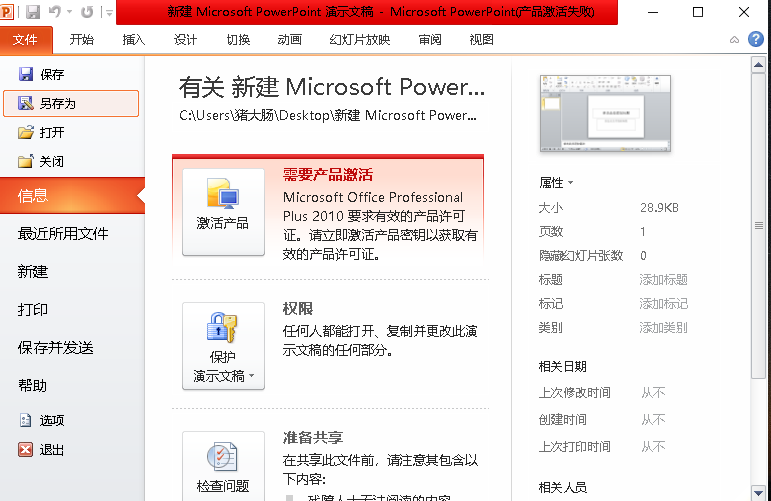The image size is (771, 501).
Task: Click the 检查问题 button
Action: (223, 466)
